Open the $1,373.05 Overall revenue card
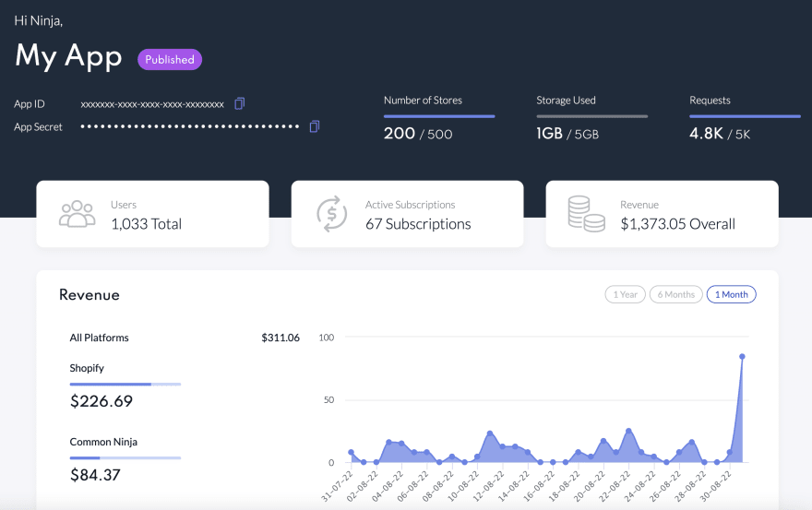 coord(663,214)
